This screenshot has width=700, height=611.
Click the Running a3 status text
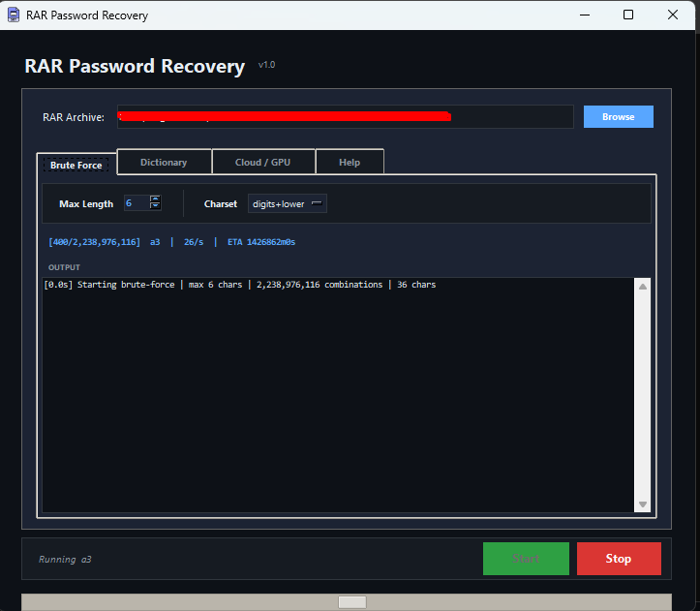(65, 559)
